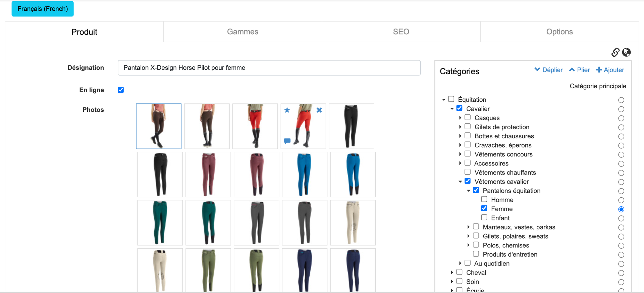
Task: Collapse the Vêtements cavalier category
Action: tap(460, 182)
